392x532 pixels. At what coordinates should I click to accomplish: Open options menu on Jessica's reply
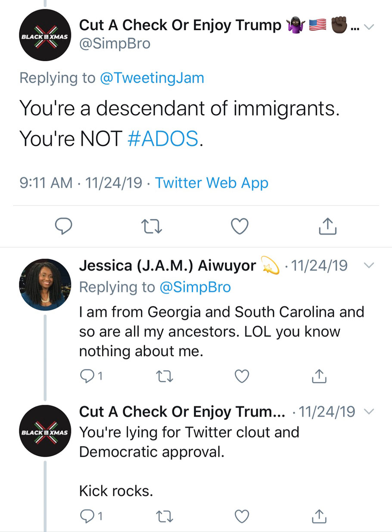pos(369,266)
